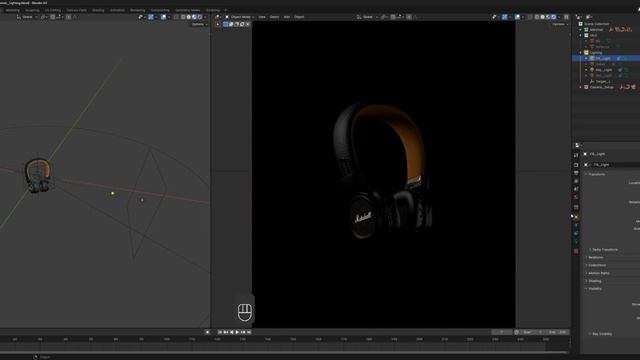Select Key_Light in the outliner

(604, 70)
